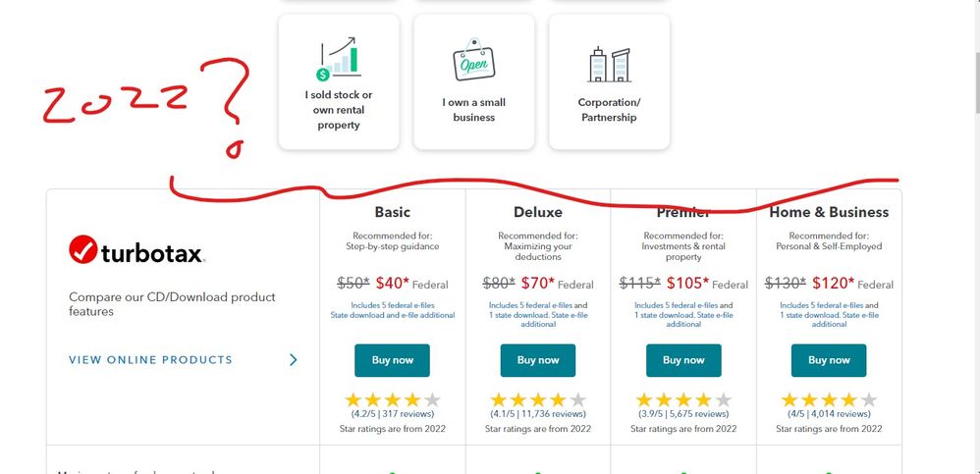The height and width of the screenshot is (474, 980).
Task: Click the Home & Business star rating
Action: coord(829,400)
